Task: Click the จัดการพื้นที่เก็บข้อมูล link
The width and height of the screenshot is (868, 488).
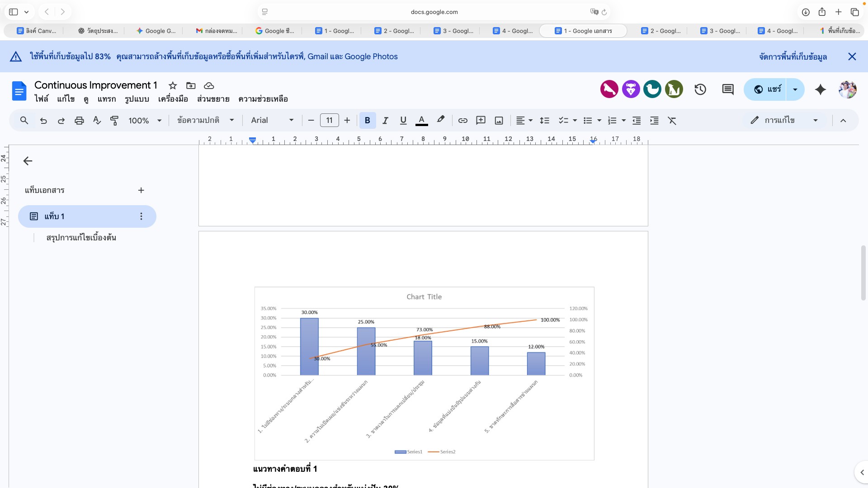Action: click(x=793, y=56)
